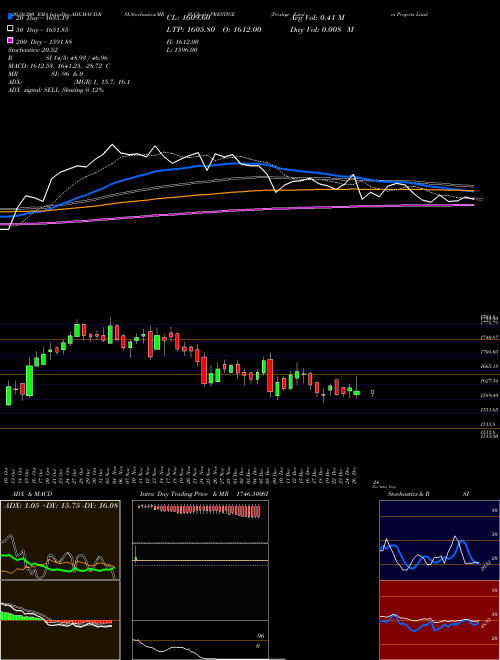This screenshot has width=500, height=660.
Task: Open the red RSI chart panel
Action: tap(439, 620)
